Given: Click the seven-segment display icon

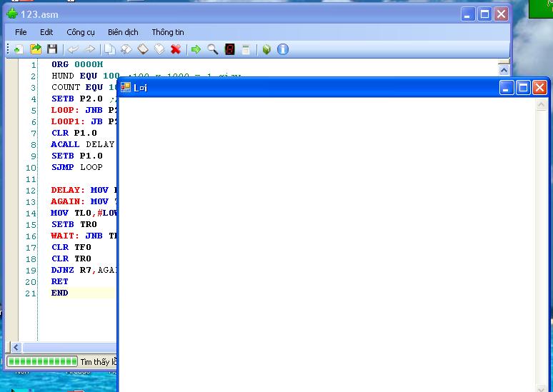Looking at the screenshot, I should [x=229, y=49].
